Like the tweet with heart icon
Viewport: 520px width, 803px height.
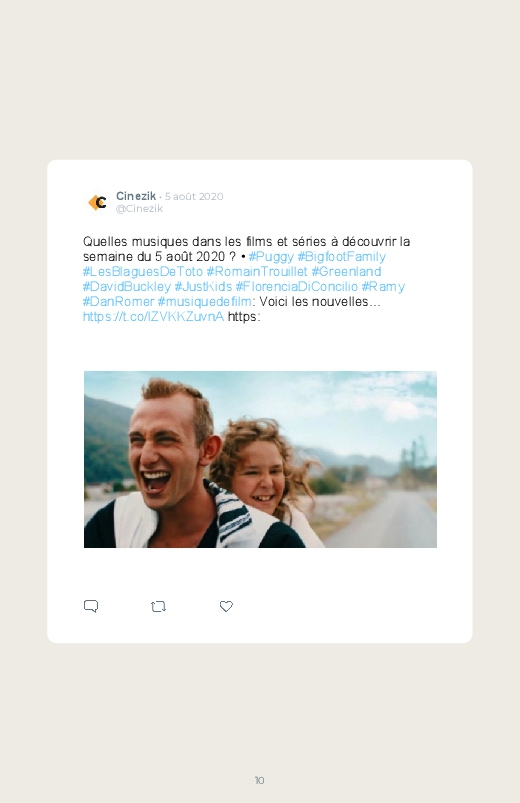226,606
